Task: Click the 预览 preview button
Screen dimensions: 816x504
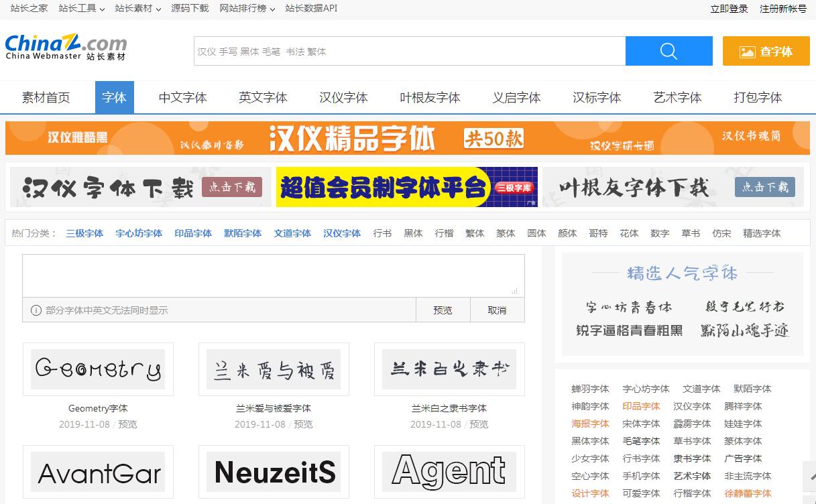Action: tap(443, 310)
